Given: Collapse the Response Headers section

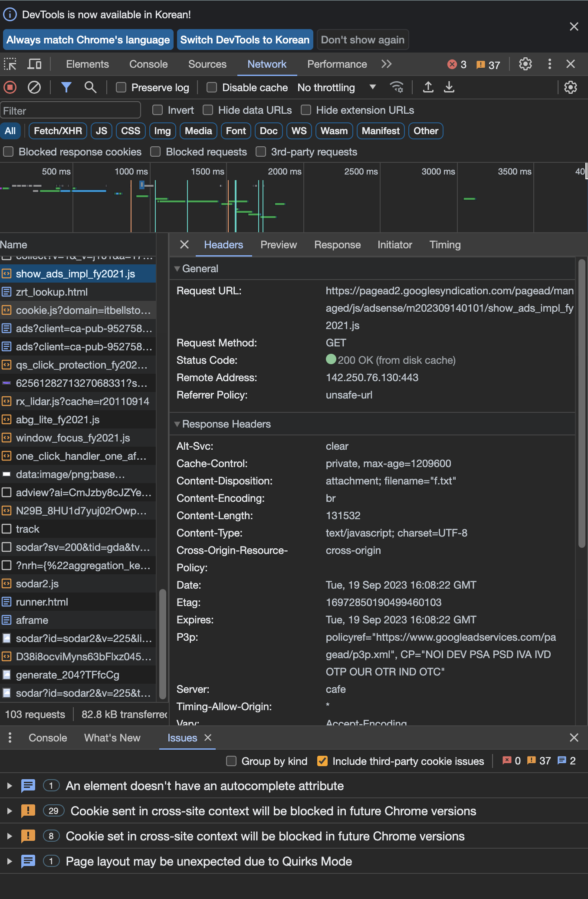Looking at the screenshot, I should pos(177,424).
